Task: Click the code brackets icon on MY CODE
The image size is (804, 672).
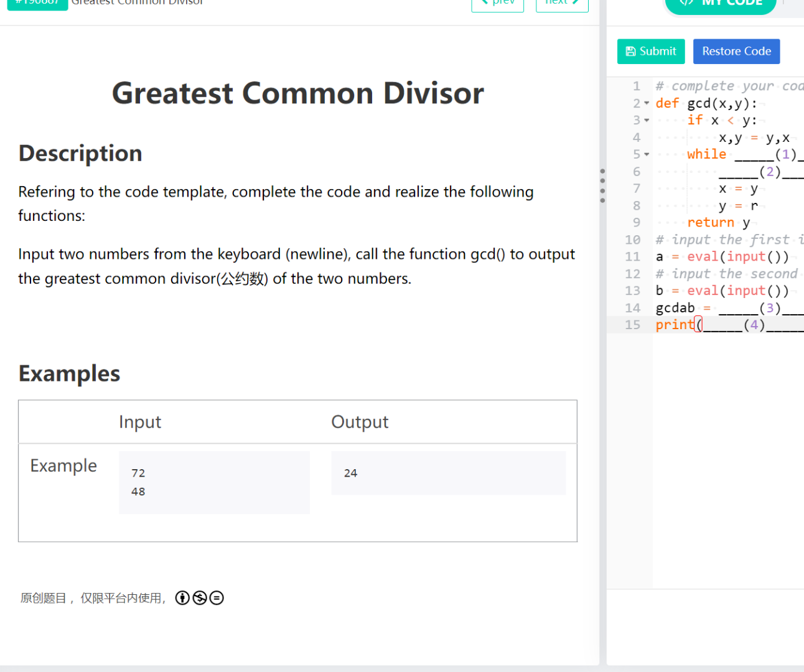Action: pos(686,2)
